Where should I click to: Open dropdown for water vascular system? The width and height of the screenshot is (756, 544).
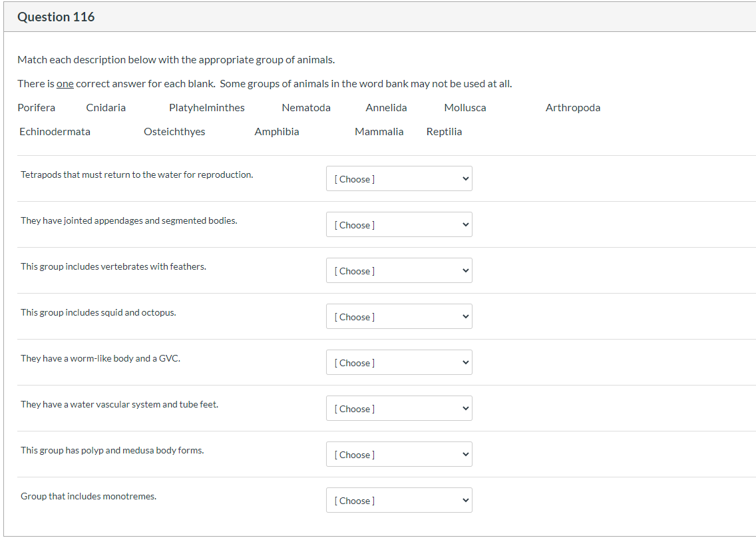[x=399, y=408]
